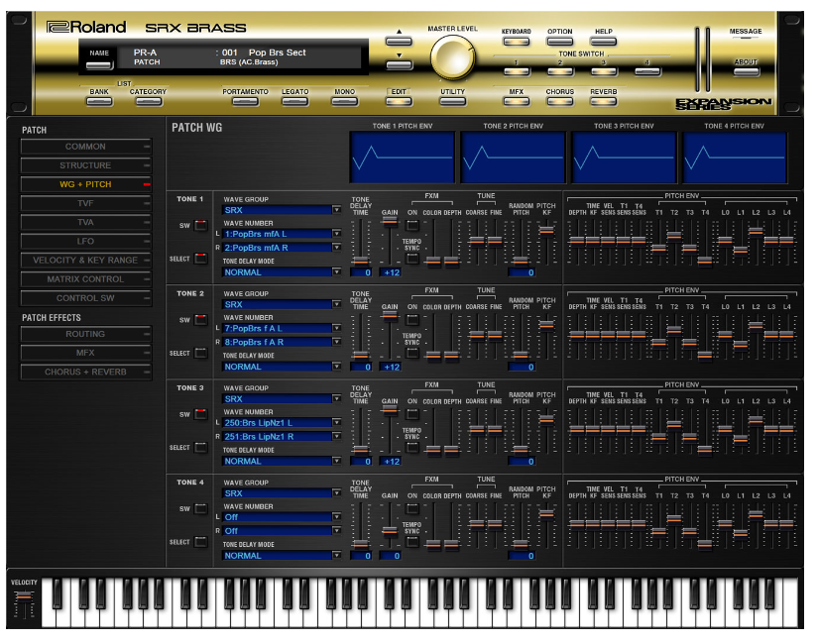Toggle the MFX effect switch
817x644 pixels.
pos(517,101)
